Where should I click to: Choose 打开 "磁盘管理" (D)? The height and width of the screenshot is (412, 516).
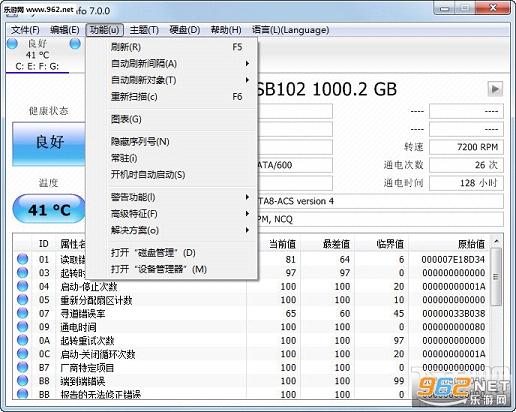tap(171, 253)
